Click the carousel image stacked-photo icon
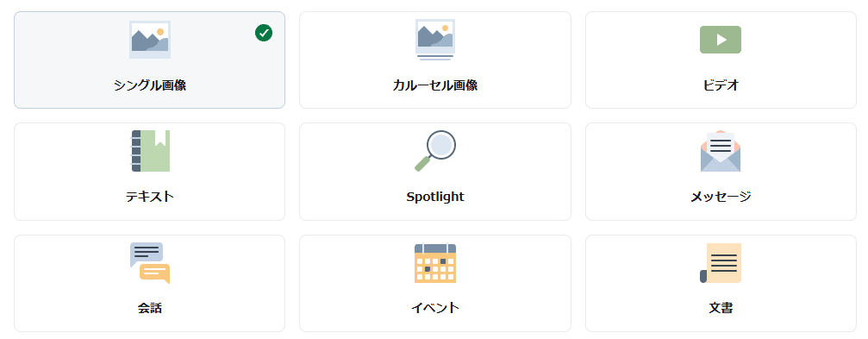Screen dimensions: 868x339 435,40
